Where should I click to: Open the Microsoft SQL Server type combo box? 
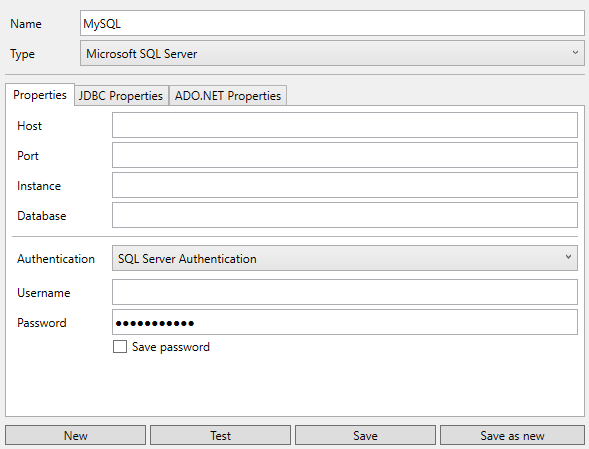(x=332, y=53)
